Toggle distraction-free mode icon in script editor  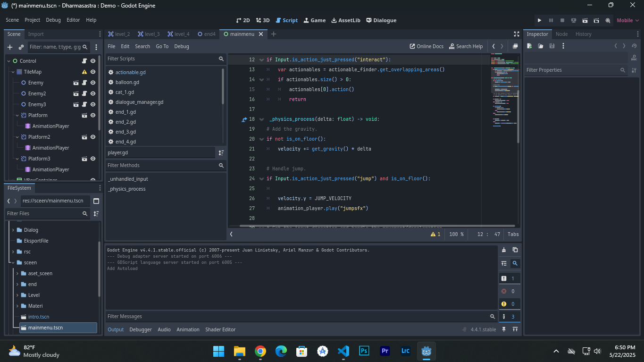(x=517, y=34)
